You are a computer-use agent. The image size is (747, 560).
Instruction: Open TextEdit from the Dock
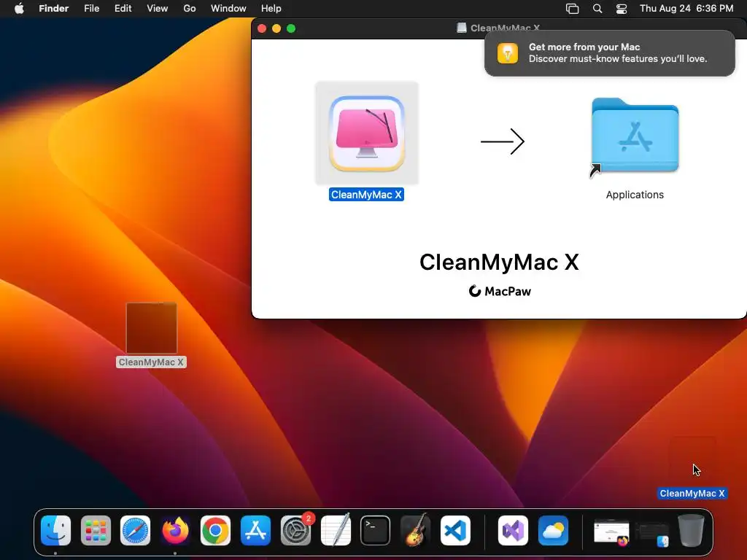click(336, 531)
